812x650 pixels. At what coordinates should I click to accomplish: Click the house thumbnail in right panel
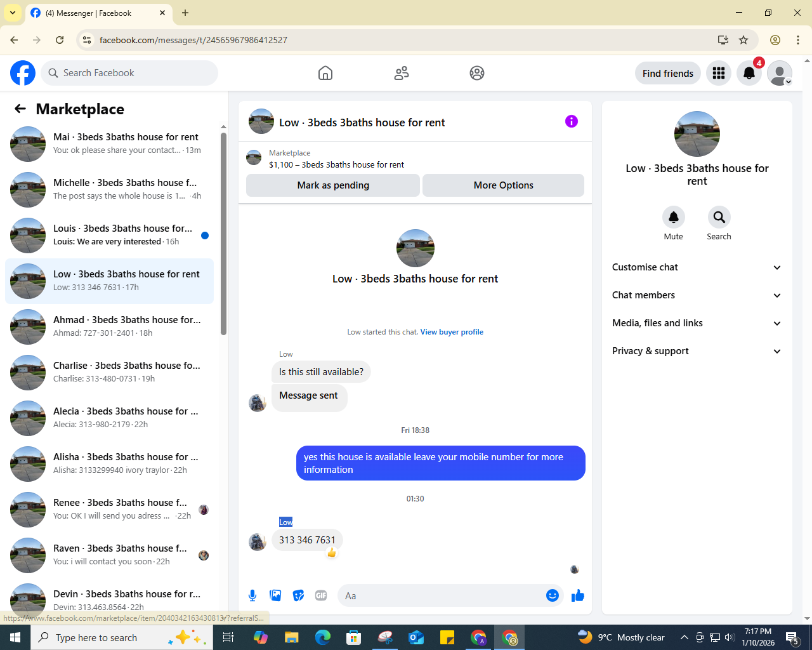697,134
